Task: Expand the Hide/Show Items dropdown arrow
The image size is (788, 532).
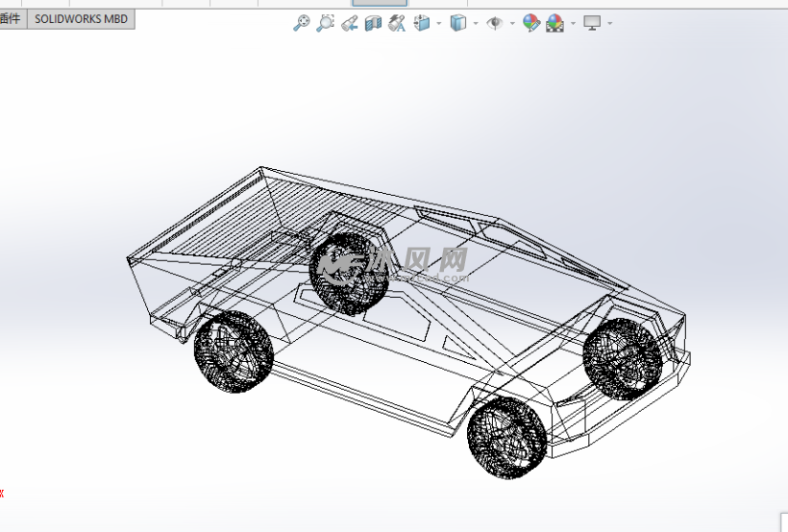Action: click(x=512, y=23)
